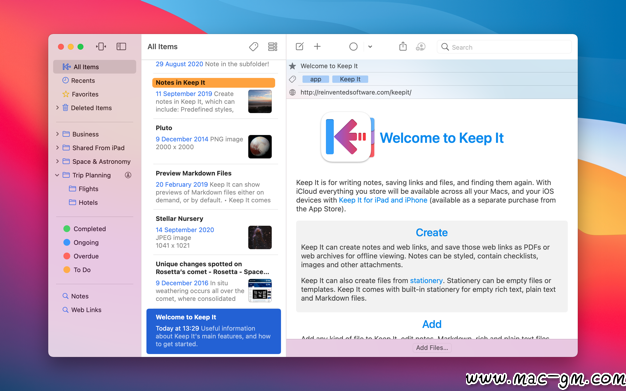626x391 pixels.
Task: Click the add people collaboration icon
Action: (x=420, y=47)
